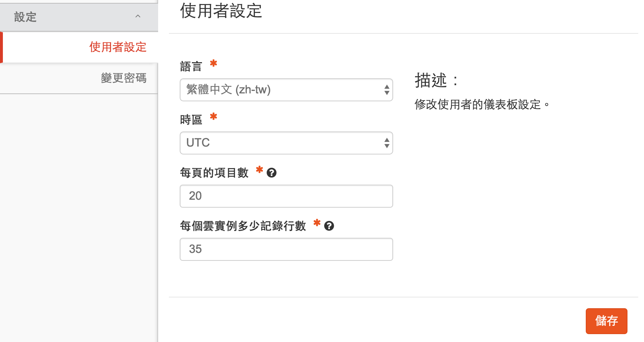Click the 每頁的項目數 field label

point(214,173)
